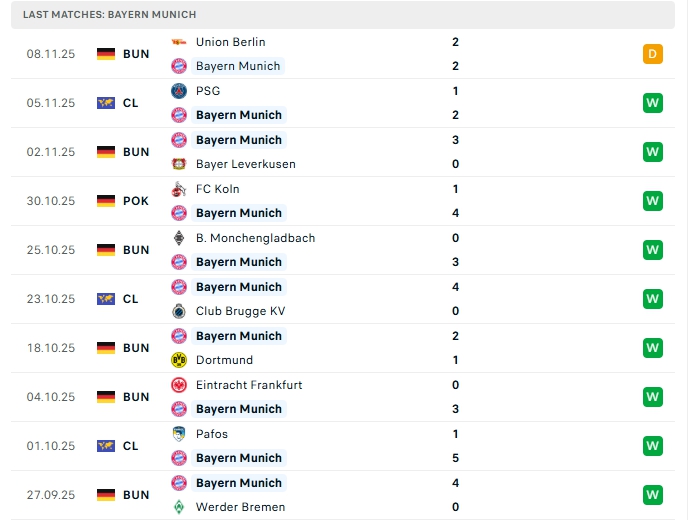This screenshot has height=520, width=688.
Task: Click the B. Monchengladbach club logo
Action: click(x=179, y=238)
